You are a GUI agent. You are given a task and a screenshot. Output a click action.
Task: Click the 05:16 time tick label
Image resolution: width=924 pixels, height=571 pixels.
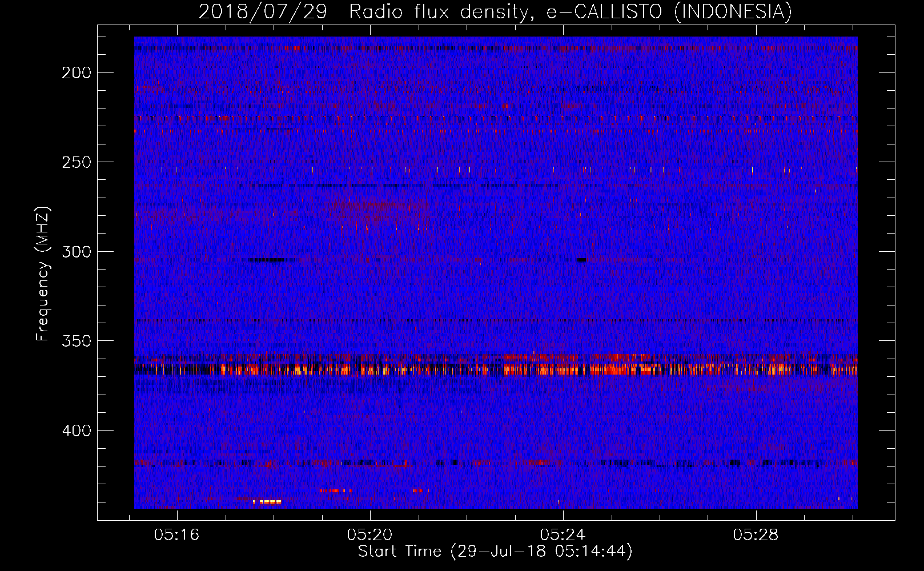coord(176,535)
